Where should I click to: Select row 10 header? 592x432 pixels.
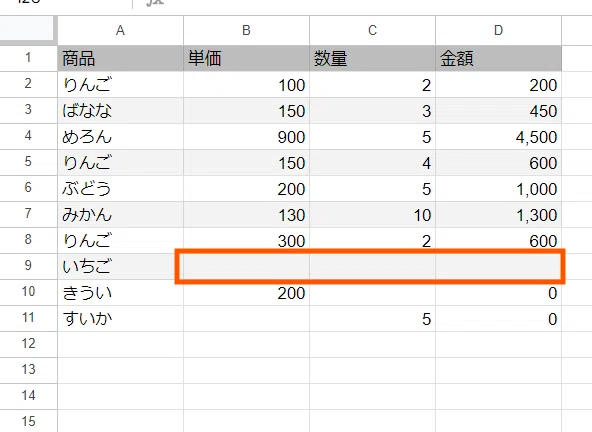pyautogui.click(x=28, y=293)
